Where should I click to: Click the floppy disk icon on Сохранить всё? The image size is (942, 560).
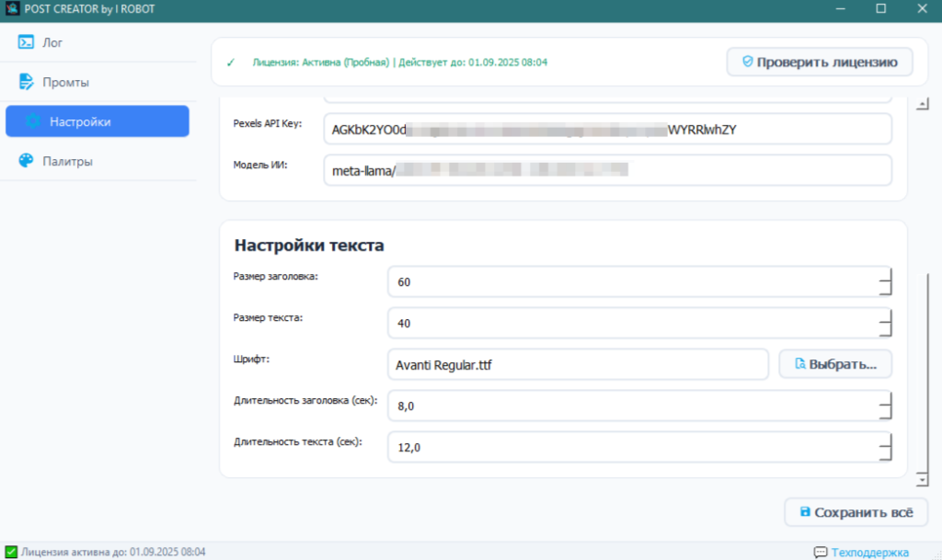point(805,511)
